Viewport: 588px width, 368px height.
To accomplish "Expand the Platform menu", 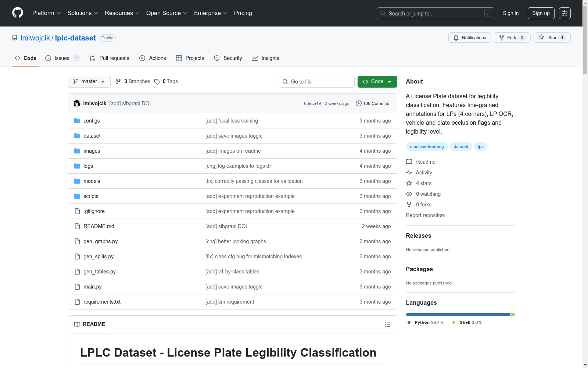I will [x=47, y=13].
